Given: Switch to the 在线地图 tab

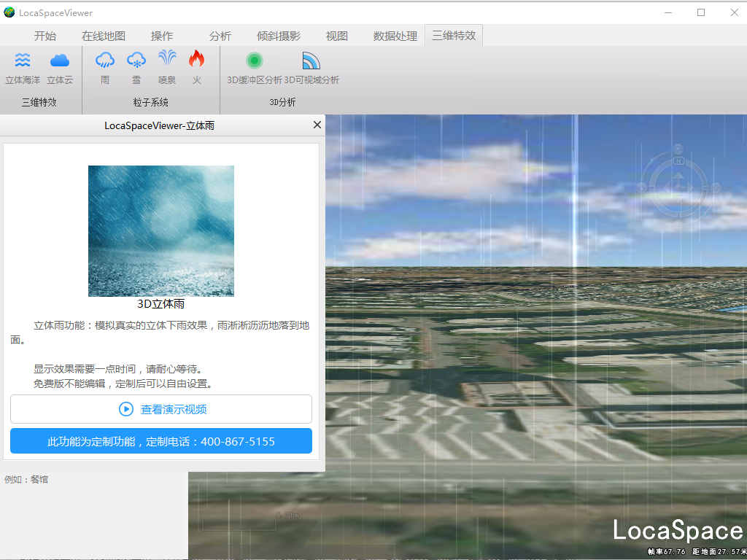Looking at the screenshot, I should tap(104, 36).
